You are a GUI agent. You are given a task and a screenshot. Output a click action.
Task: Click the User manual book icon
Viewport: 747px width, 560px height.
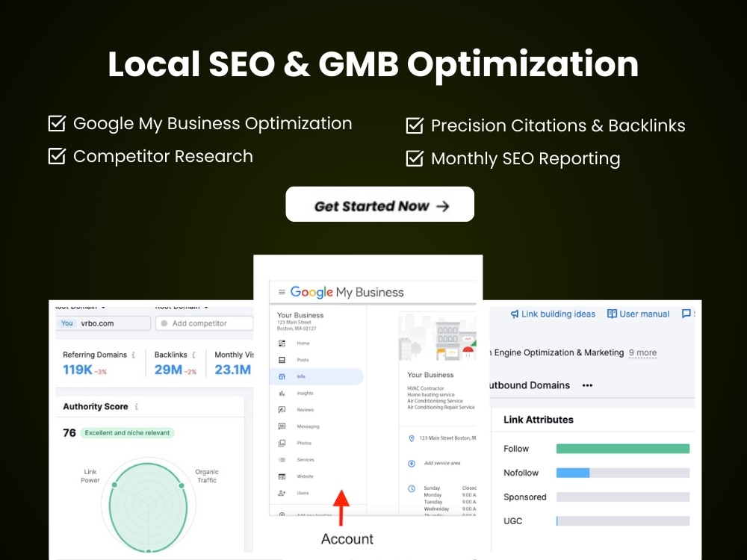point(613,314)
